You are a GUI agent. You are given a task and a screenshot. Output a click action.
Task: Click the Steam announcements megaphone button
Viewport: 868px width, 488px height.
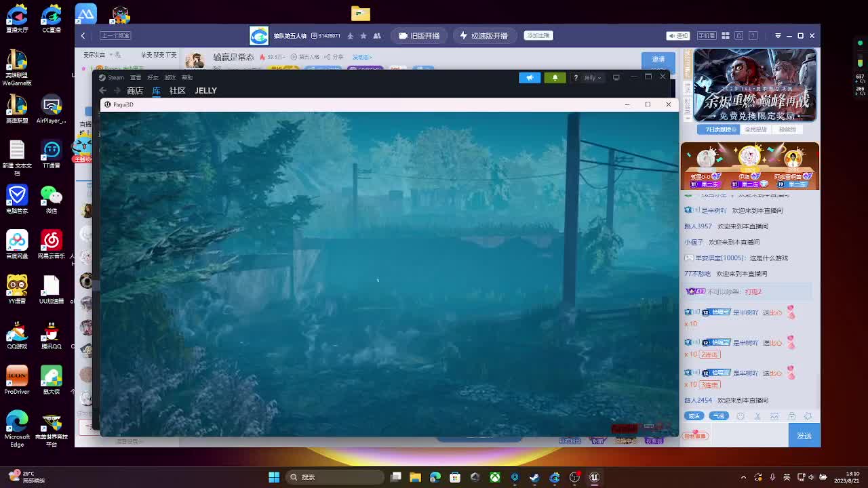coord(530,77)
